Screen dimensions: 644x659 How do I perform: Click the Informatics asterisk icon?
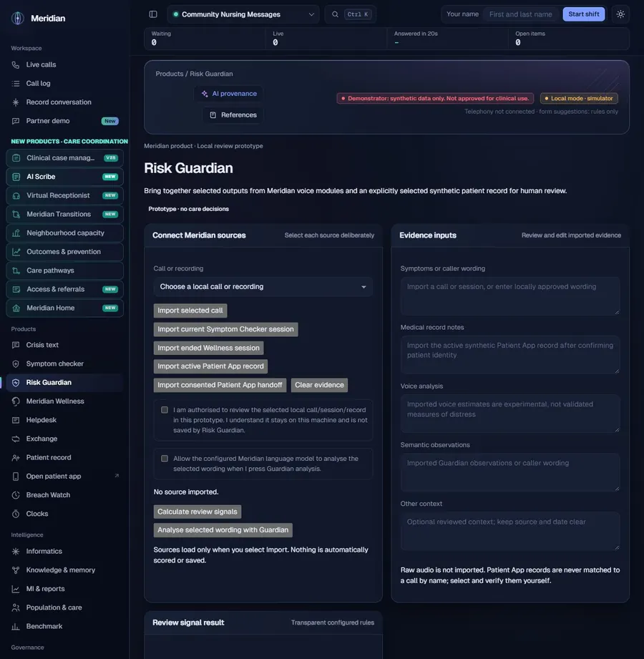point(16,552)
